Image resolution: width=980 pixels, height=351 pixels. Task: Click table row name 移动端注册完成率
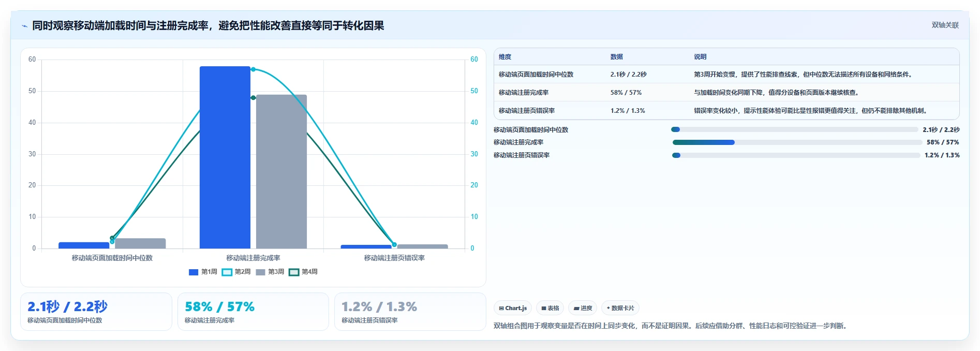pyautogui.click(x=524, y=93)
